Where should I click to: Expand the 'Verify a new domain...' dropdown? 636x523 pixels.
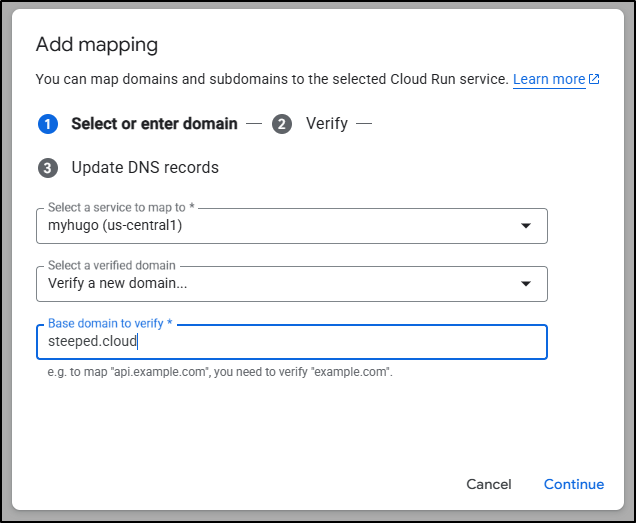280,284
